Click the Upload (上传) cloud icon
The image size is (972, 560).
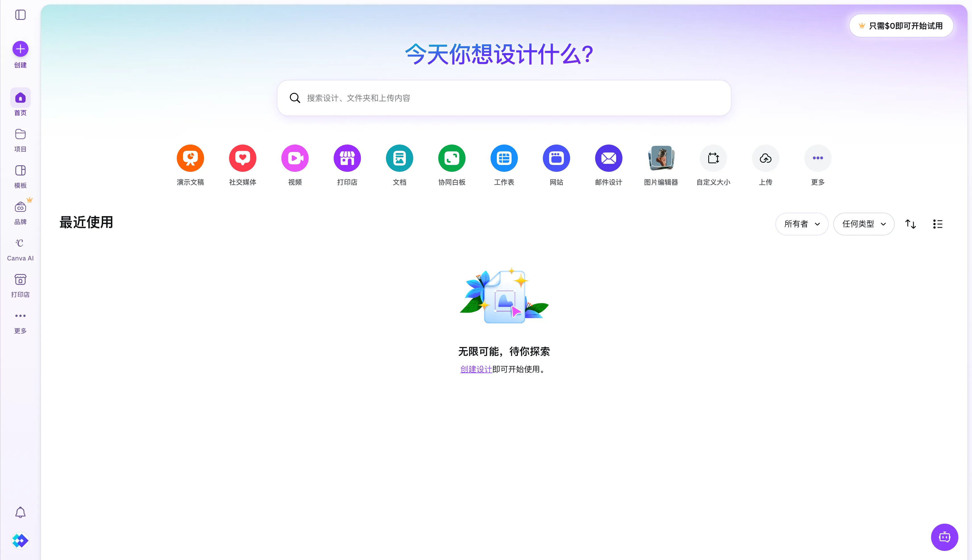click(x=765, y=158)
